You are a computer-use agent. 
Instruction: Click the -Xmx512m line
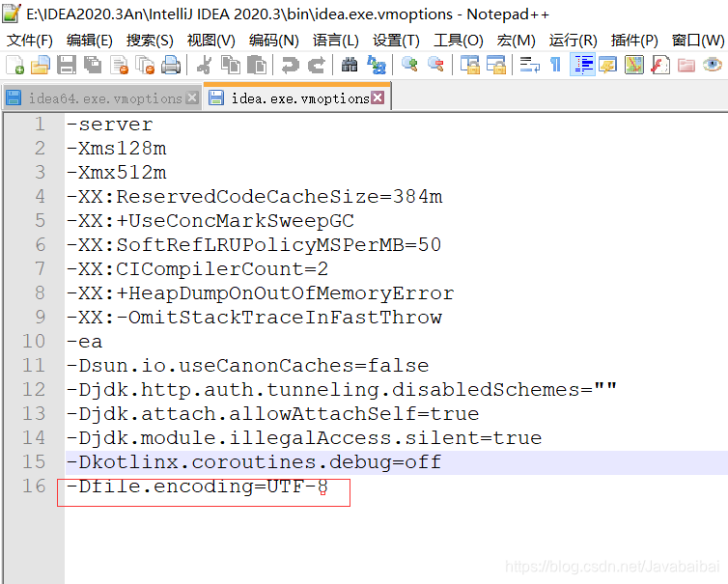pyautogui.click(x=116, y=173)
